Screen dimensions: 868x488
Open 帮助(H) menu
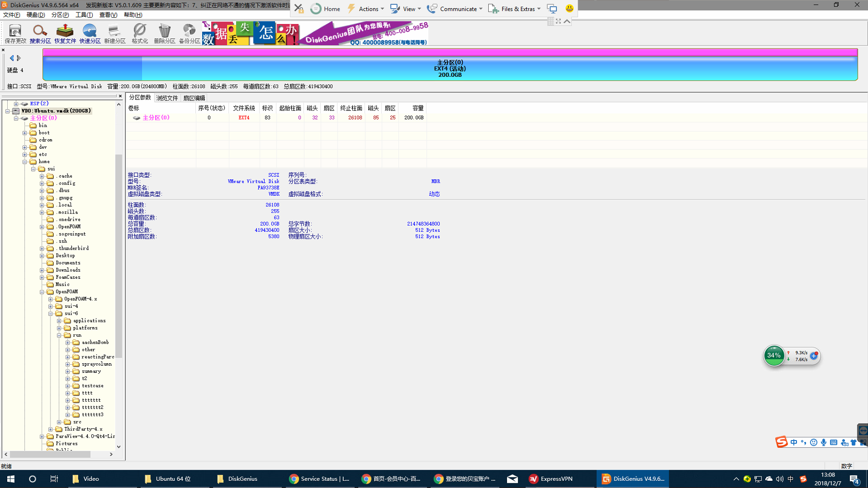pyautogui.click(x=133, y=15)
